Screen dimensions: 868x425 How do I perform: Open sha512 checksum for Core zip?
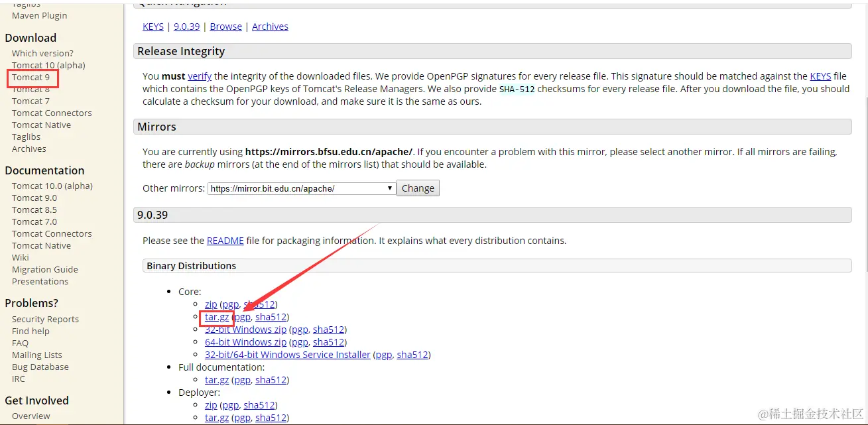(259, 304)
